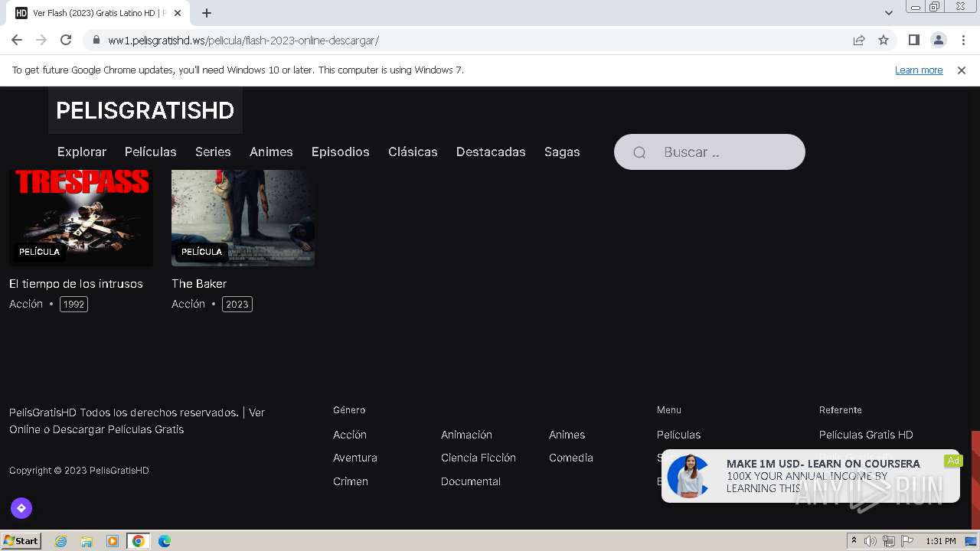Click the 2023 year tag
980x551 pixels.
point(237,304)
